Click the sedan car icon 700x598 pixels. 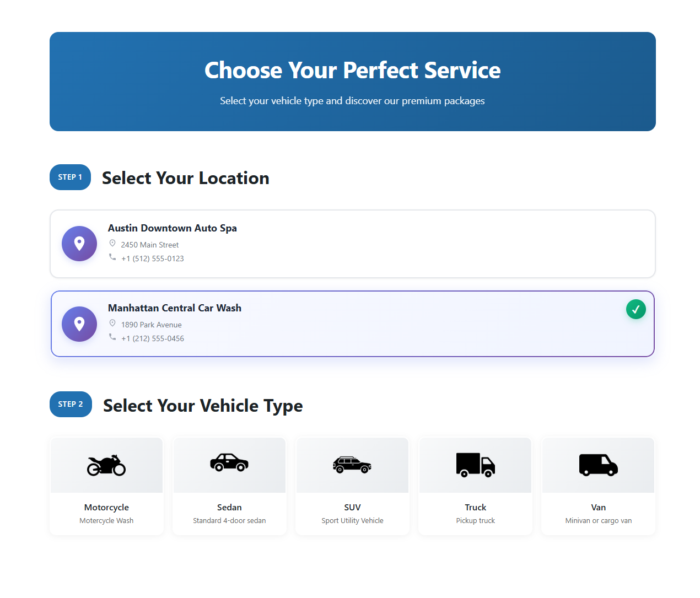pyautogui.click(x=229, y=463)
